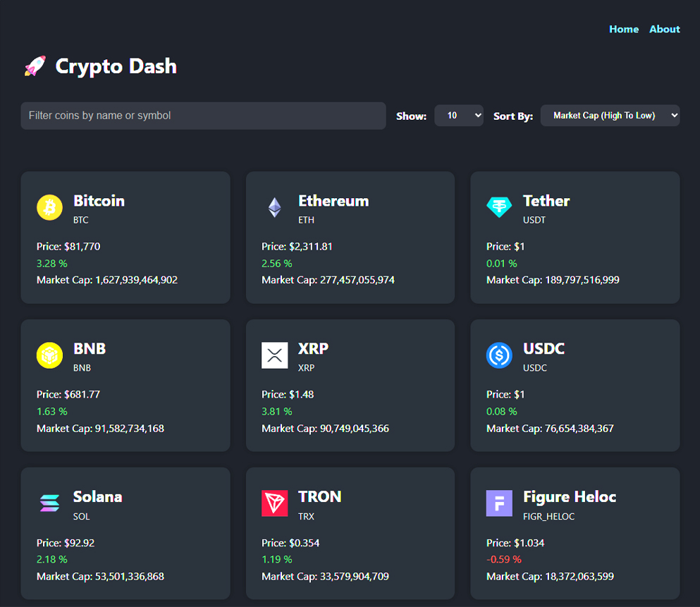Click the BNB coin icon

[49, 355]
